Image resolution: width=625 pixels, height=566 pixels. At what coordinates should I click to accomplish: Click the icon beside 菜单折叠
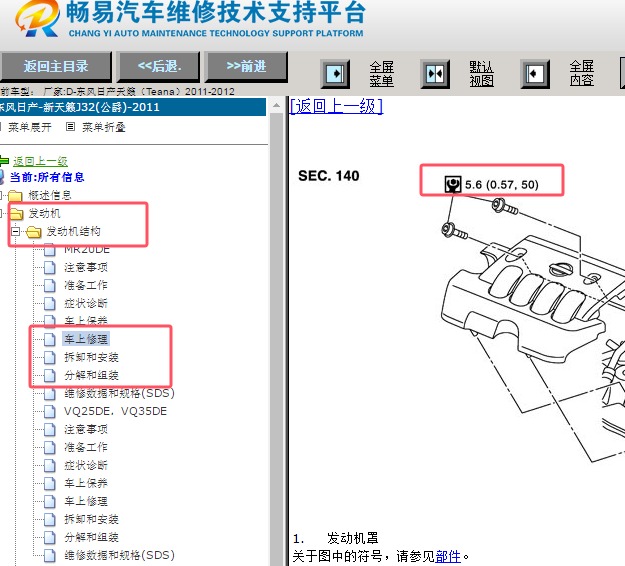pos(70,127)
